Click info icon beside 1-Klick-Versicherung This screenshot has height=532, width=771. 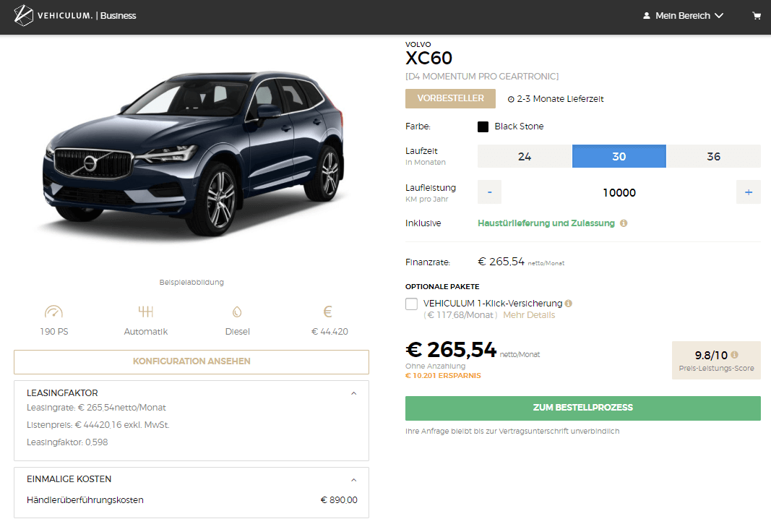(569, 304)
